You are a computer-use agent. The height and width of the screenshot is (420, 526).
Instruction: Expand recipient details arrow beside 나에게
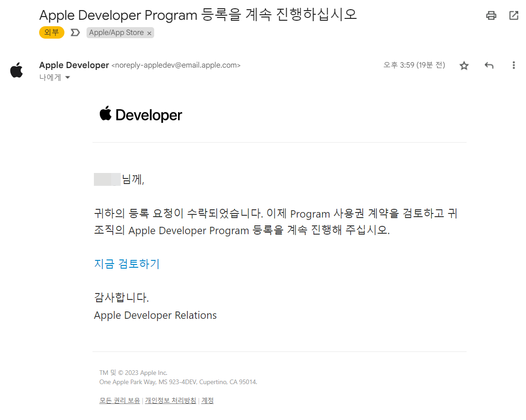coord(68,77)
